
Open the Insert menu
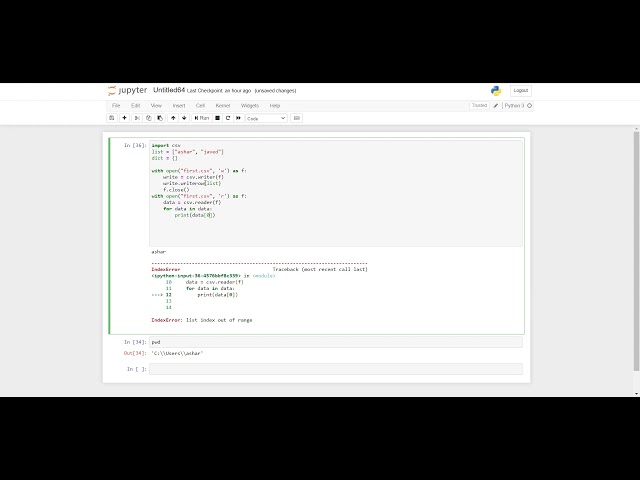[179, 105]
